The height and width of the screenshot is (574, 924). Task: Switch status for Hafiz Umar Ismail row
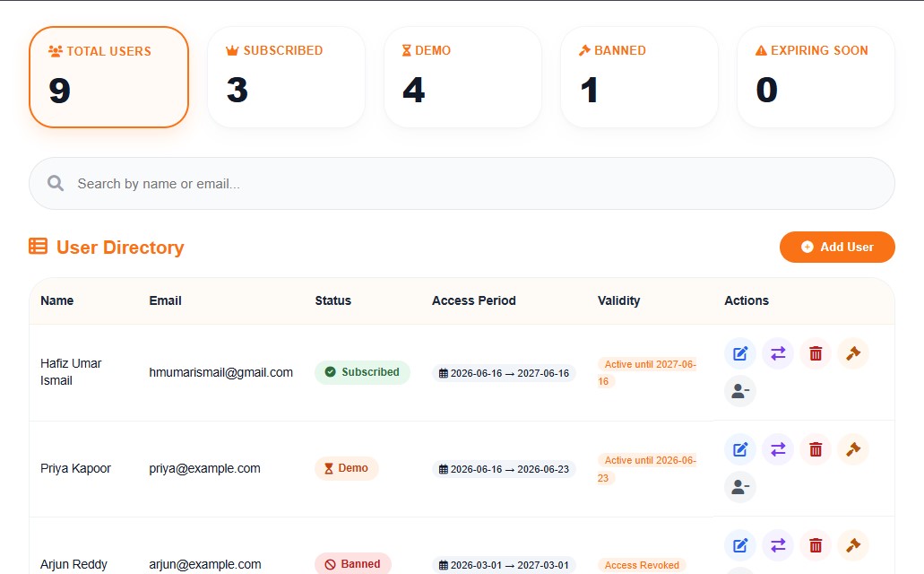point(778,353)
